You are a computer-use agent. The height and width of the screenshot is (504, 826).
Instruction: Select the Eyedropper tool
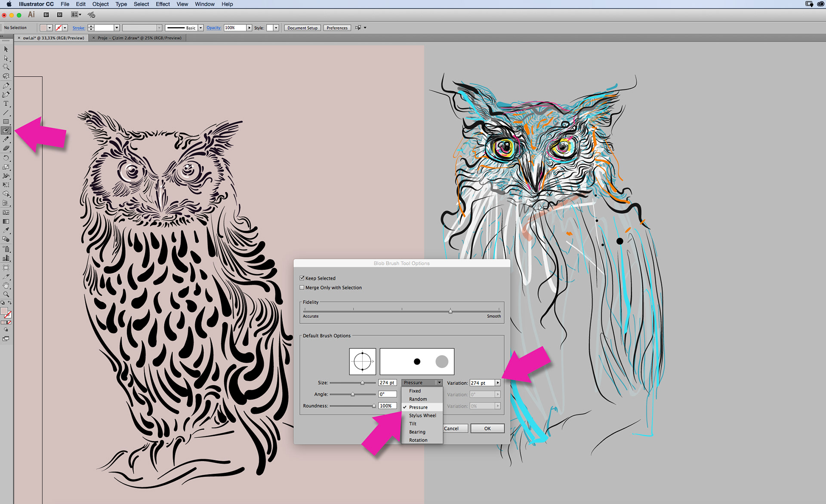[x=6, y=230]
